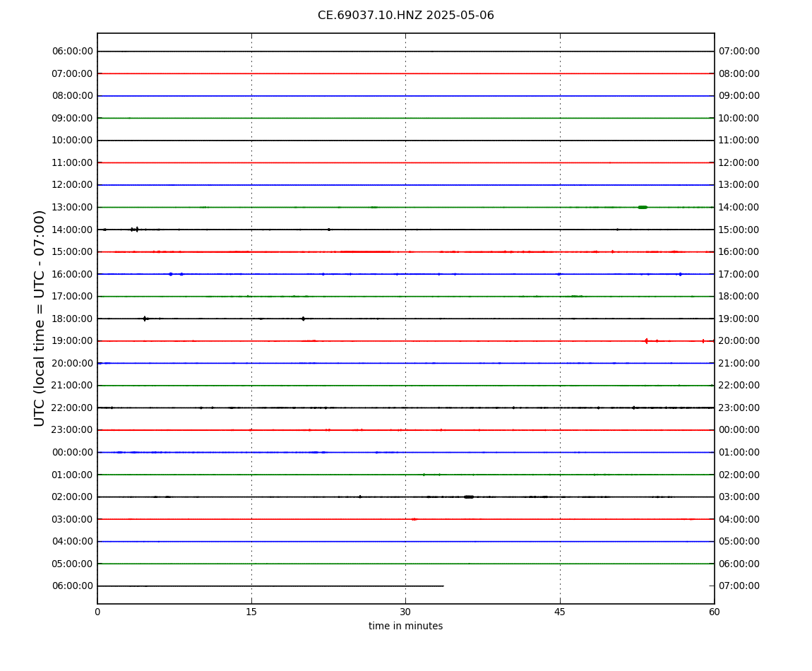This screenshot has width=812, height=671.
Task: Click x-axis tick label 15
Action: 251,612
